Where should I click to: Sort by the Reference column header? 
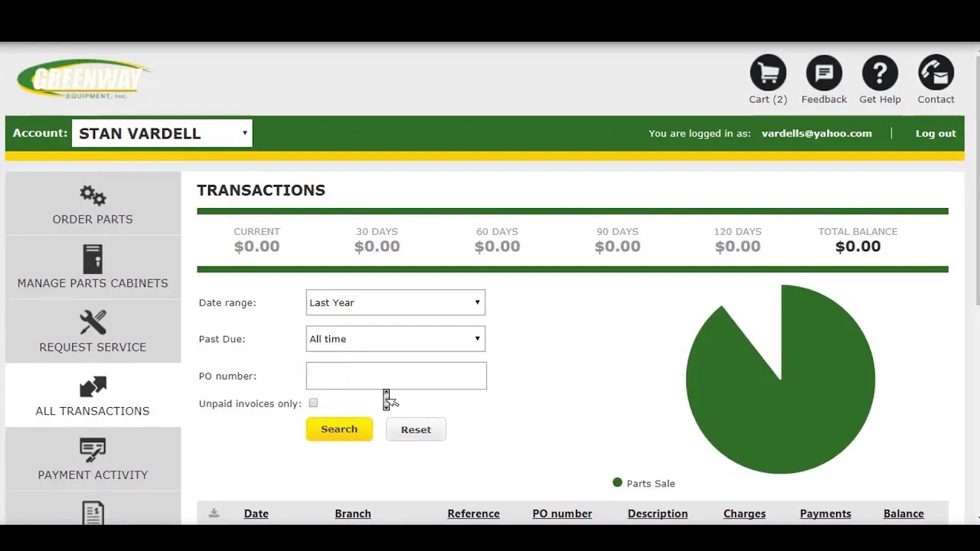(473, 514)
